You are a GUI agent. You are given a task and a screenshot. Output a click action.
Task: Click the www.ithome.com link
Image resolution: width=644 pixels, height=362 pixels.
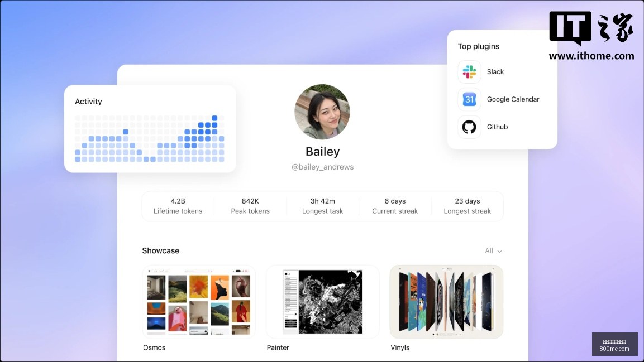coord(591,56)
